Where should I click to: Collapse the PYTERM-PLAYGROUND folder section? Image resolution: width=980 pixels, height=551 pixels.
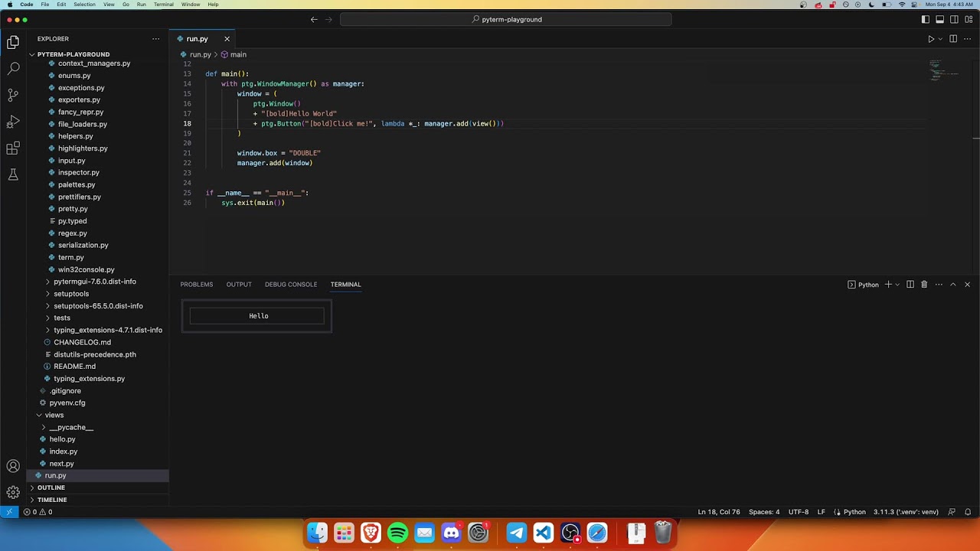pos(98,54)
